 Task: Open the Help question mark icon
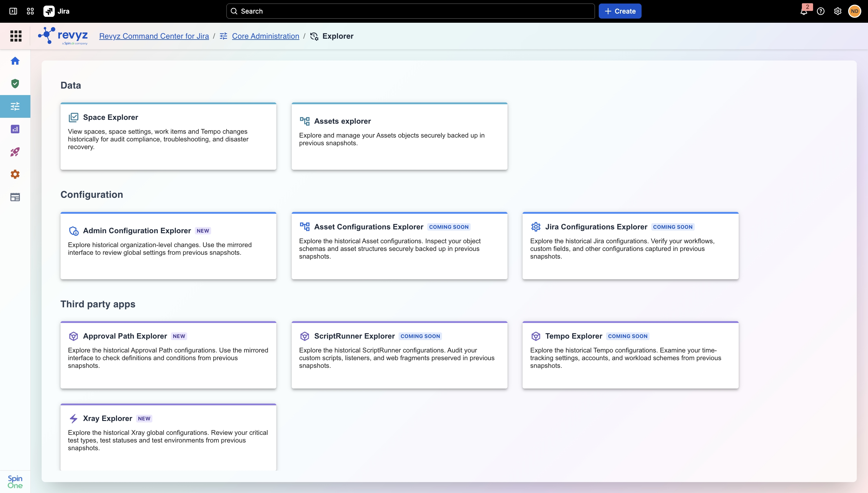(820, 12)
